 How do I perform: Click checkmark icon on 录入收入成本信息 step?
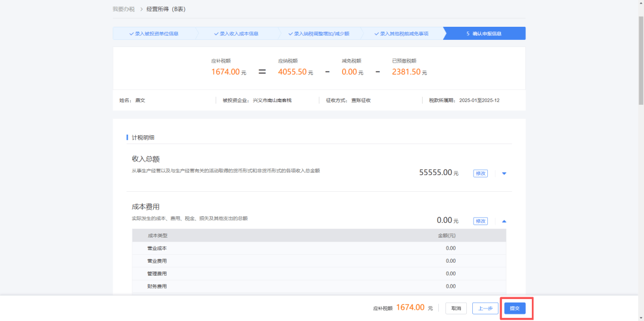click(x=216, y=33)
